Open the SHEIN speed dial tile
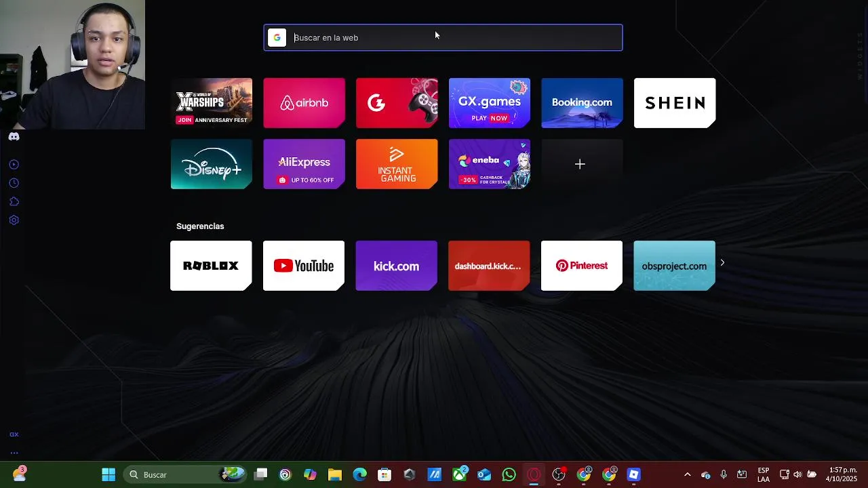This screenshot has width=868, height=488. (x=675, y=102)
